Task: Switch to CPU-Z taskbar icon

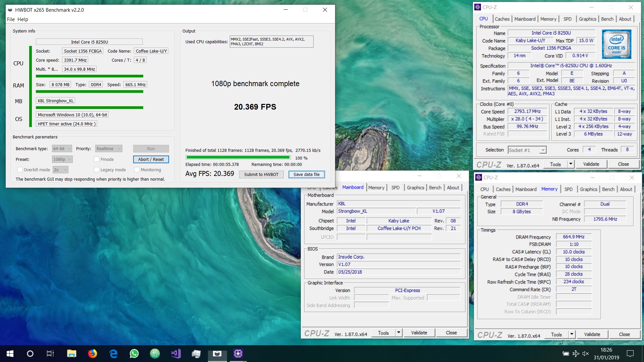Action: (x=238, y=354)
